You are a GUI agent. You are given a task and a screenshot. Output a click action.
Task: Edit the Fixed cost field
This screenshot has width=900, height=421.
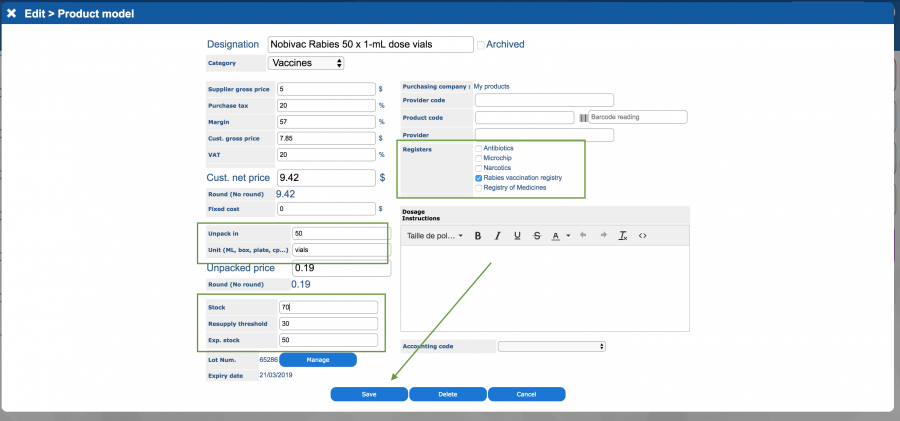[326, 209]
